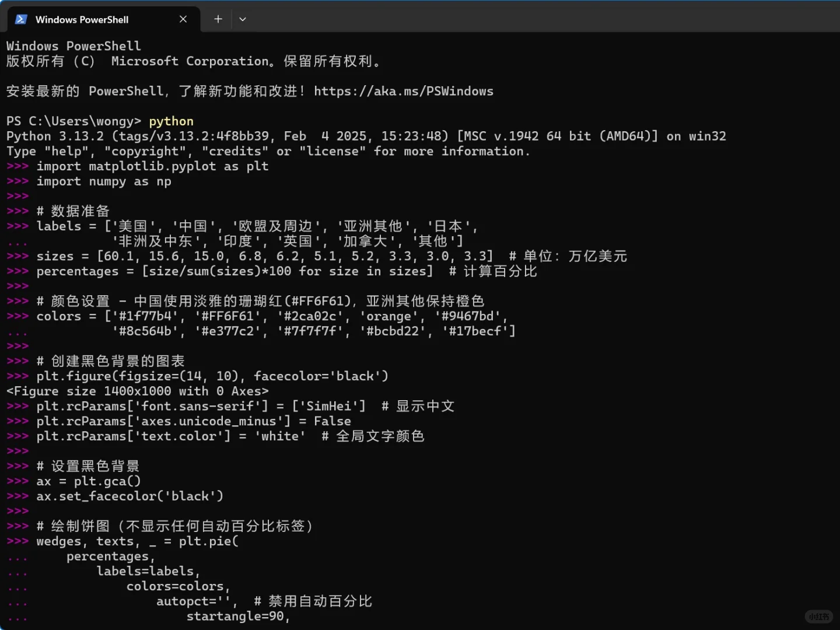Screen dimensions: 840x630
Task: Click the watermark in the bottom right corner
Action: (x=819, y=617)
